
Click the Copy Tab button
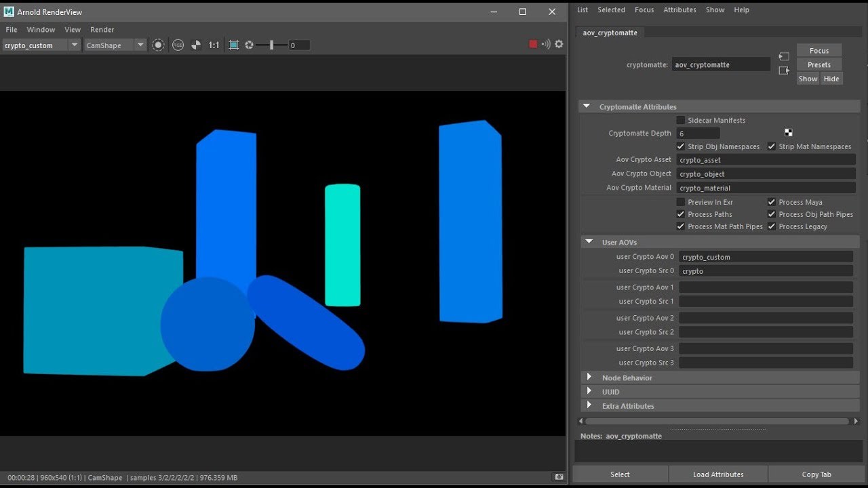coord(816,474)
